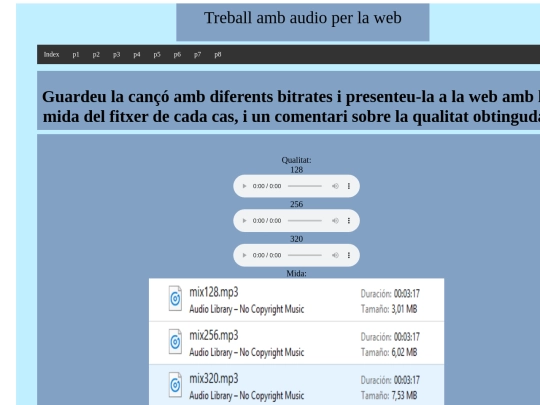The height and width of the screenshot is (405, 540).
Task: Click the '256' quality label
Action: click(297, 204)
